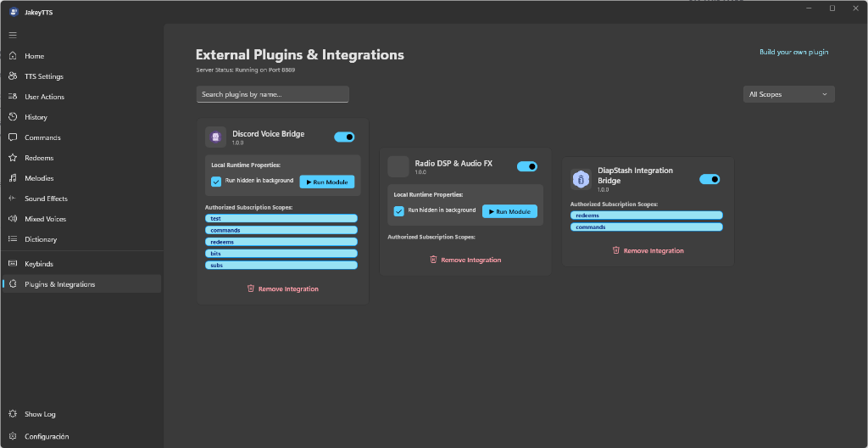Image resolution: width=868 pixels, height=448 pixels.
Task: Click trash icon under Radio DSP & Audio FX
Action: [x=433, y=259]
